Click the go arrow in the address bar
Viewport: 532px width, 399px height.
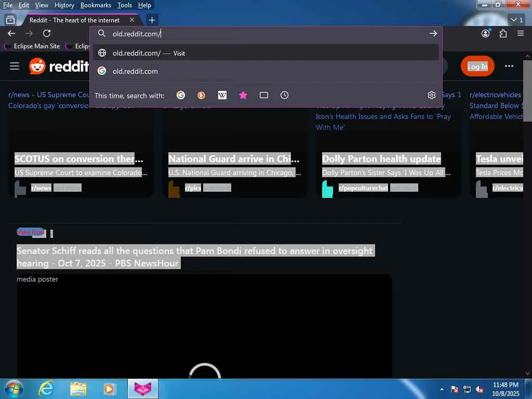coord(433,33)
